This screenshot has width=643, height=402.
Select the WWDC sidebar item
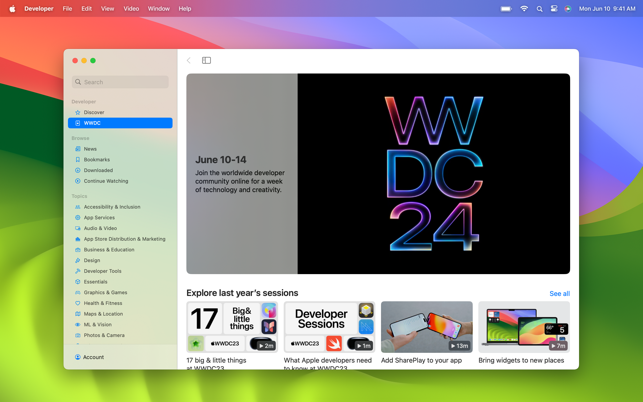pyautogui.click(x=120, y=123)
